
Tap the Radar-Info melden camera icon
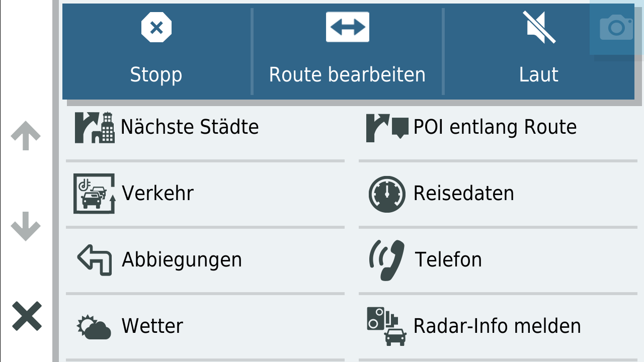pos(386,326)
